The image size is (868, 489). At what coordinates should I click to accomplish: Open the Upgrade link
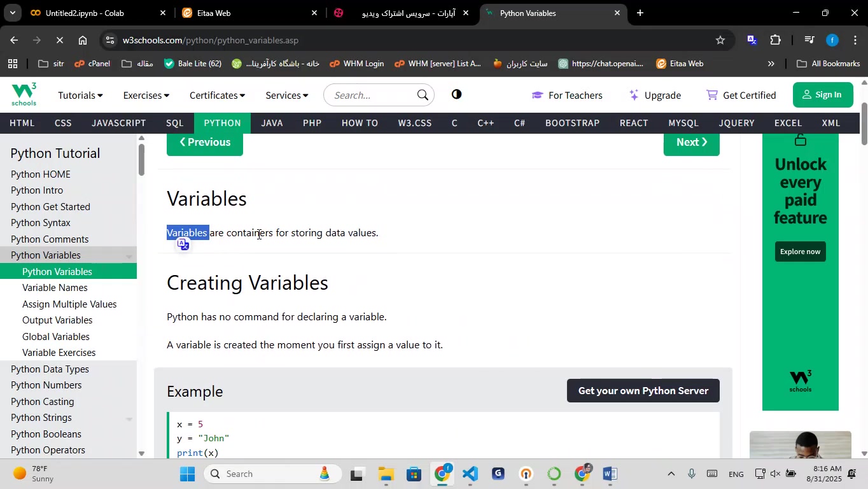coord(655,96)
